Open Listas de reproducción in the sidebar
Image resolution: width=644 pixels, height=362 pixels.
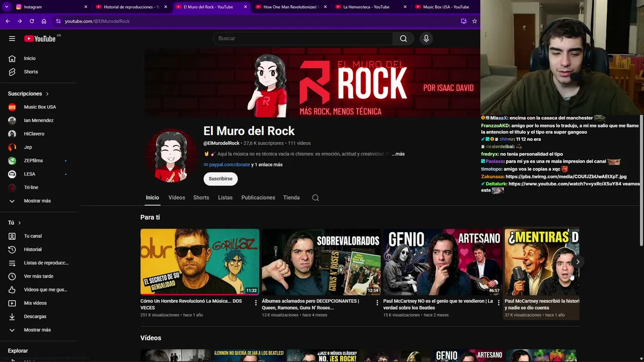pyautogui.click(x=39, y=263)
